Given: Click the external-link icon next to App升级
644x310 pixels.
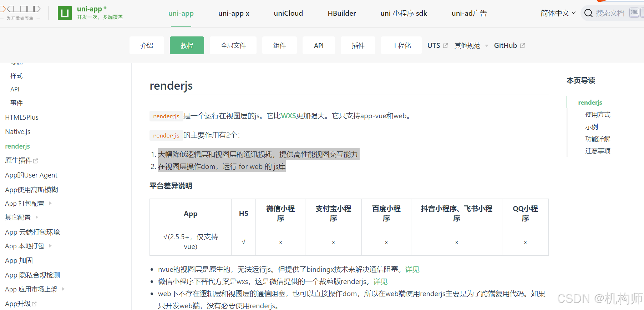Looking at the screenshot, I should pos(34,304).
